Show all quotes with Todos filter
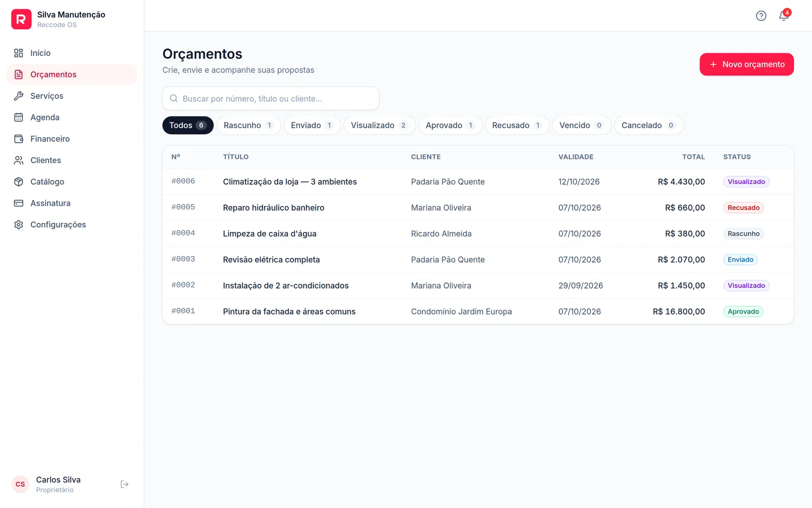The width and height of the screenshot is (812, 508). (188, 125)
